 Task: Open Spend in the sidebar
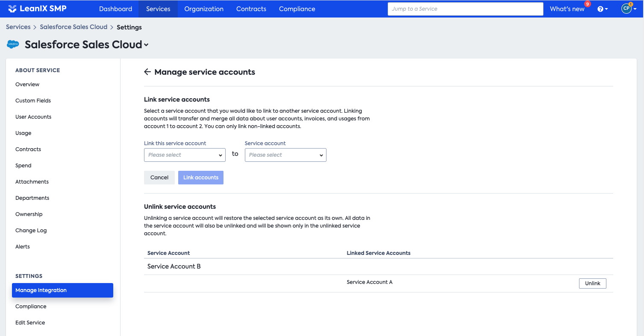(x=24, y=166)
